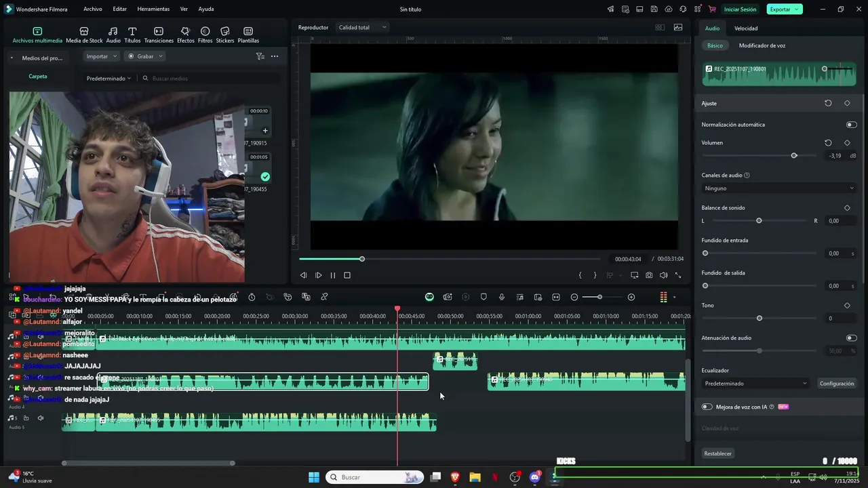Open the Media de Stock panel

pyautogui.click(x=84, y=35)
